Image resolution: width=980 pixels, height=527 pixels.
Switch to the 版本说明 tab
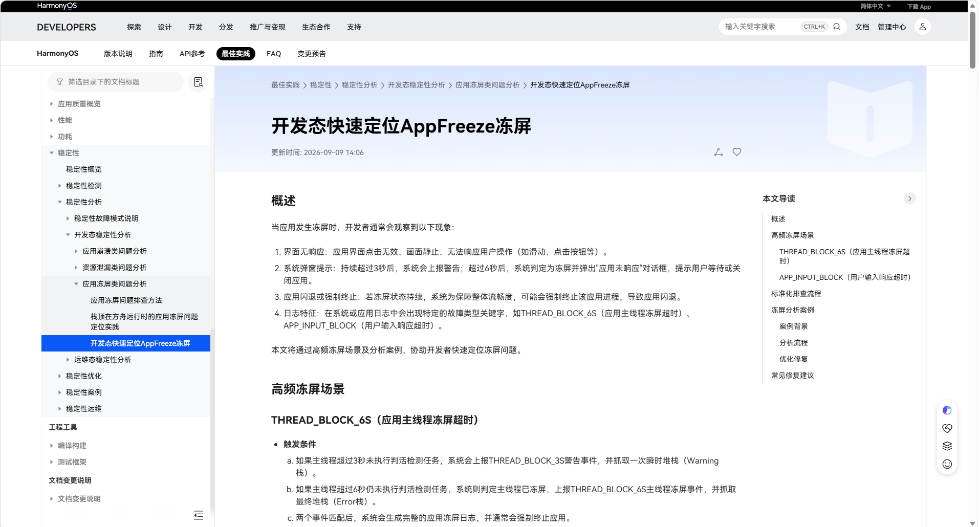tap(118, 54)
